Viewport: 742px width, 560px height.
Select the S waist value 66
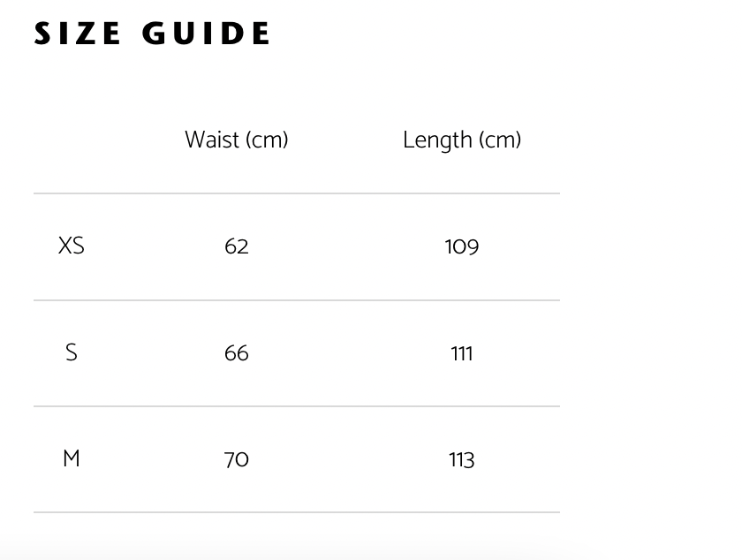pos(237,353)
